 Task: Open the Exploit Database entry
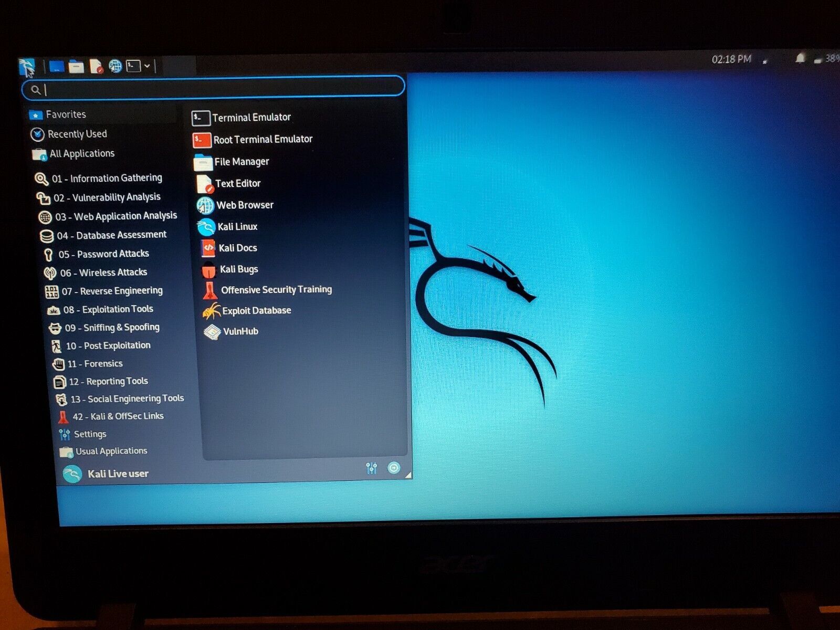click(247, 311)
